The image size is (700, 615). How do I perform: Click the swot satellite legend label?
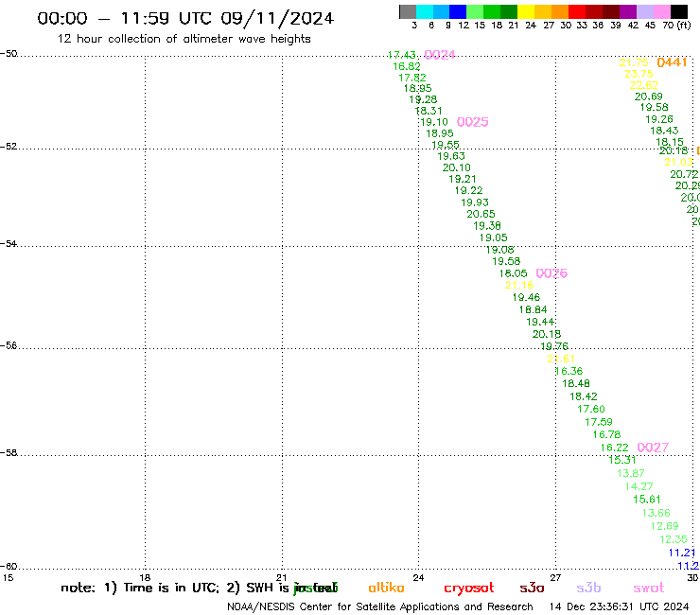[649, 588]
